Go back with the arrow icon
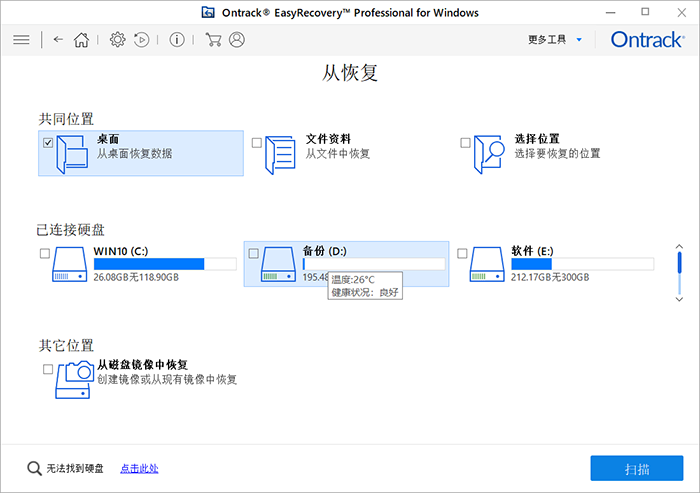Viewport: 700px width, 493px height. (58, 39)
